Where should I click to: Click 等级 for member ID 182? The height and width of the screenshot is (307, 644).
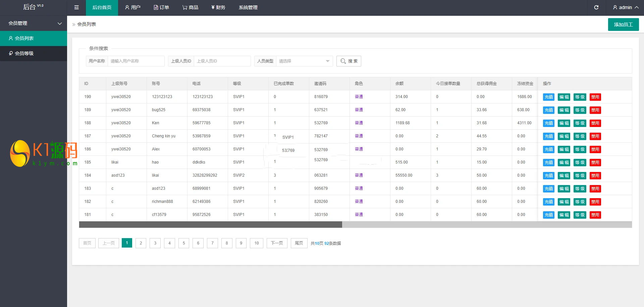pos(580,202)
